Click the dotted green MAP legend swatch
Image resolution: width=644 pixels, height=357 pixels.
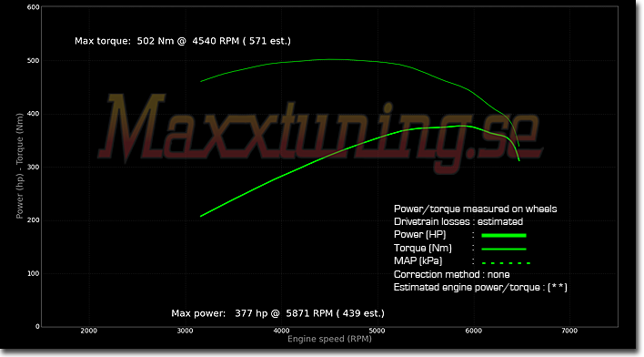(506, 263)
